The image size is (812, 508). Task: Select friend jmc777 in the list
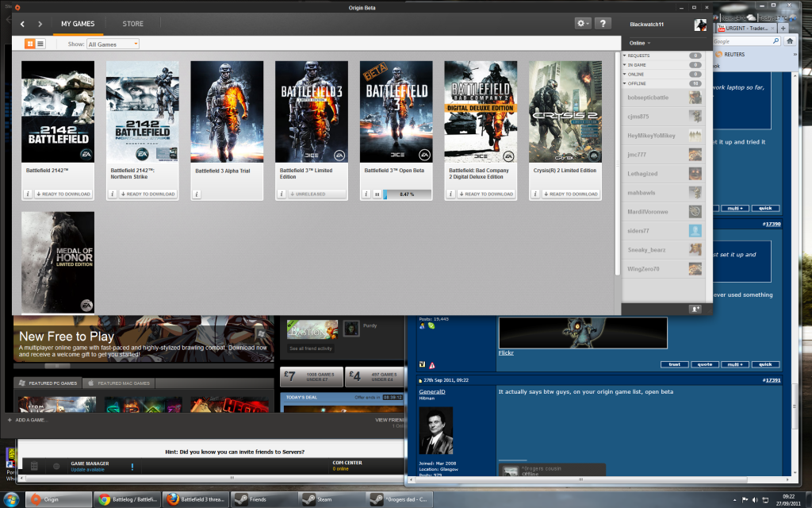(664, 155)
